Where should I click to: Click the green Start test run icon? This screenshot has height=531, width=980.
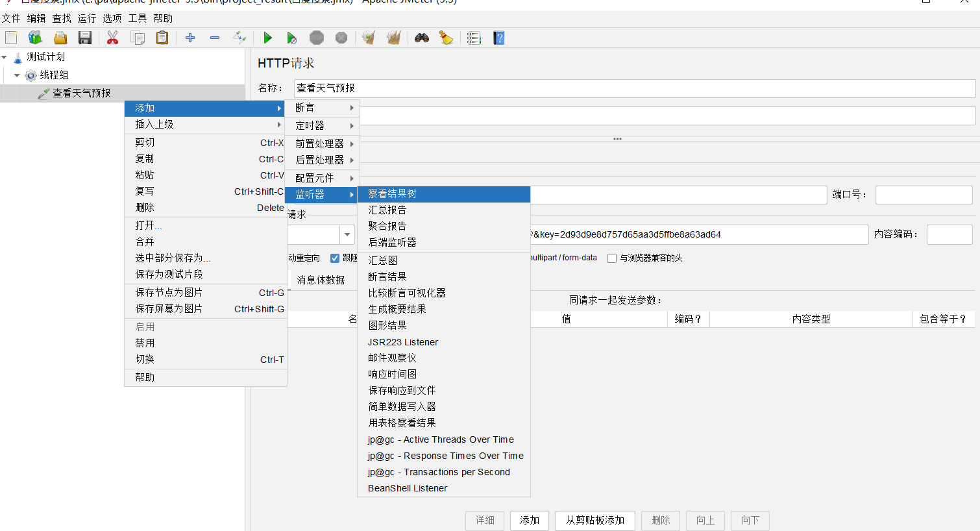(267, 38)
